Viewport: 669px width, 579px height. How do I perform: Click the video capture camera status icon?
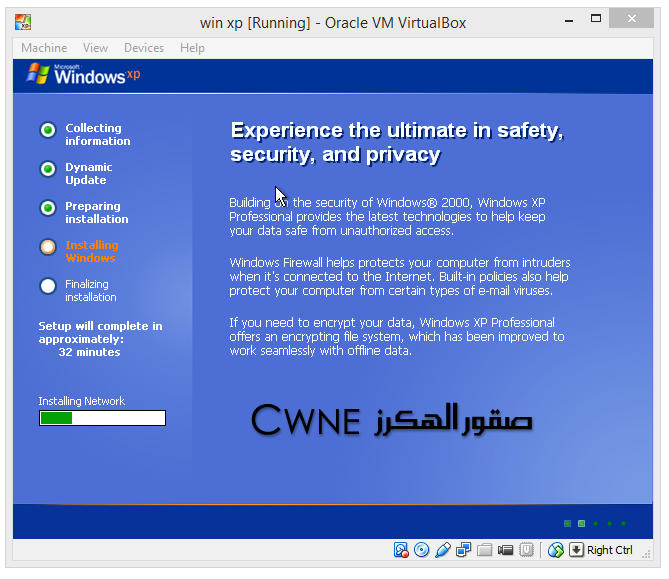pyautogui.click(x=505, y=550)
